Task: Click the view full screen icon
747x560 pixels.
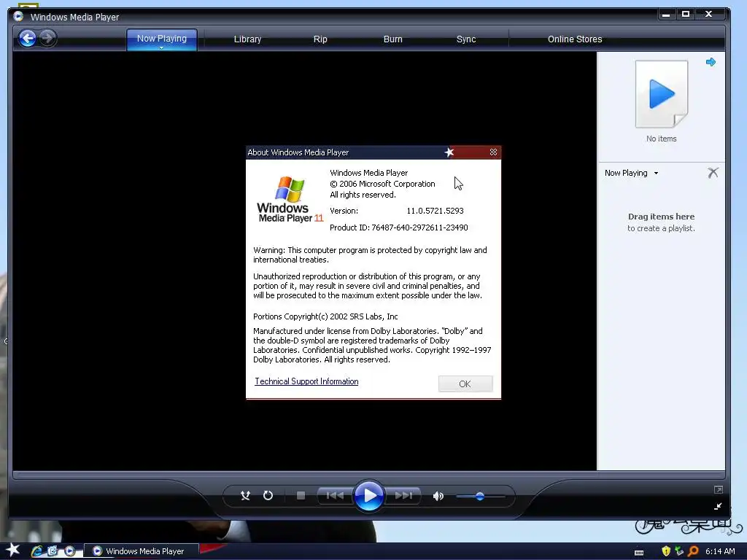Action: [x=718, y=489]
